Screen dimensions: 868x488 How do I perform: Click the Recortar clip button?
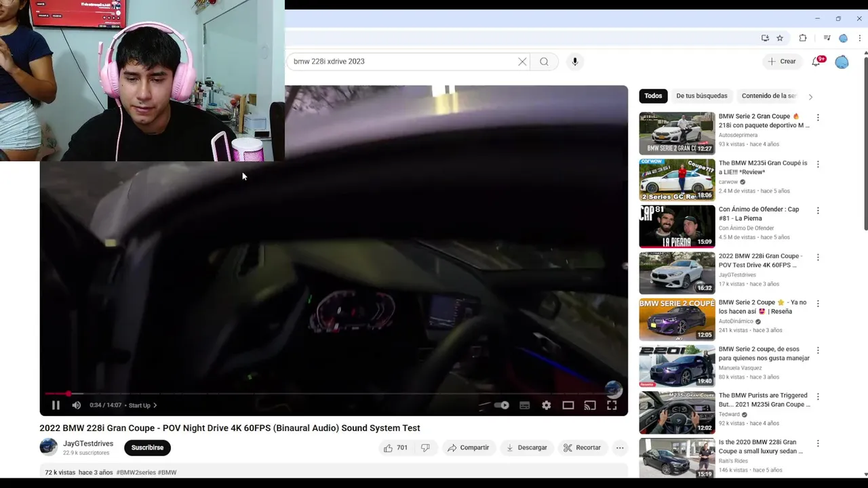tap(583, 447)
